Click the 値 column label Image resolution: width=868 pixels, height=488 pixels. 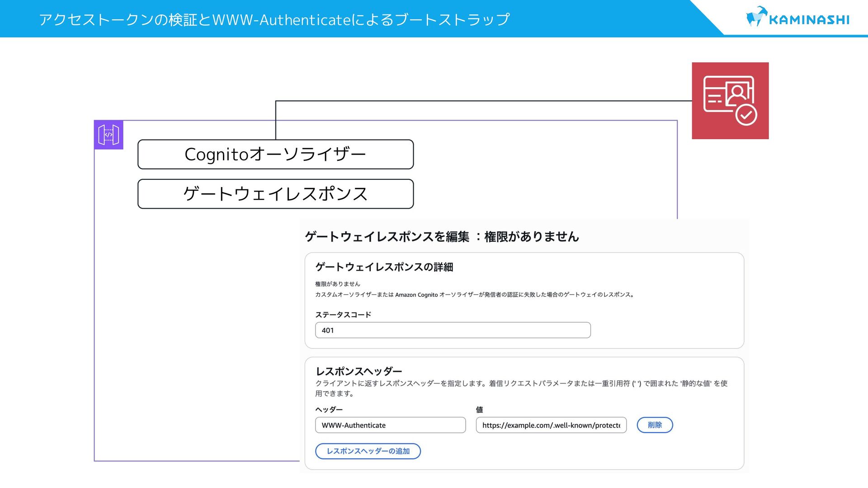pyautogui.click(x=479, y=409)
